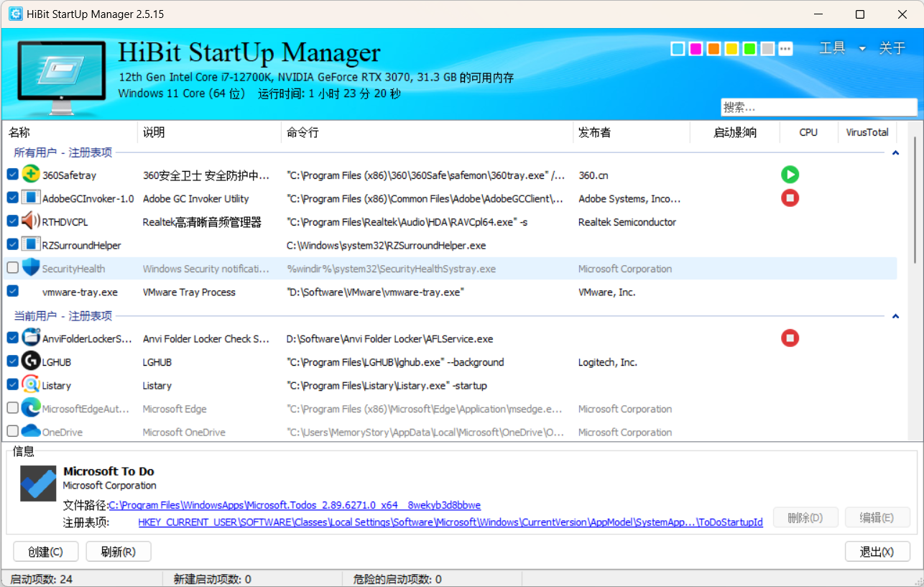
Task: Choose the cyan theme color swatch
Action: pos(678,49)
